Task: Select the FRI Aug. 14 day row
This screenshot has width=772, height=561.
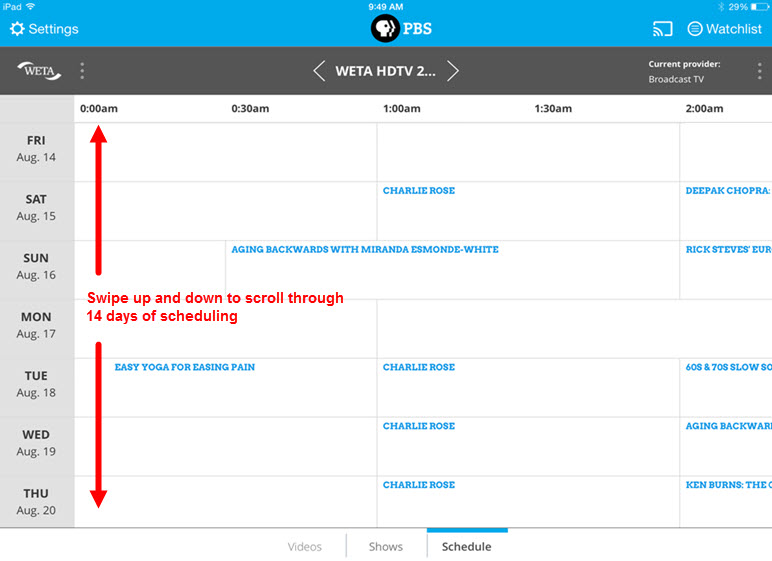Action: pyautogui.click(x=37, y=152)
